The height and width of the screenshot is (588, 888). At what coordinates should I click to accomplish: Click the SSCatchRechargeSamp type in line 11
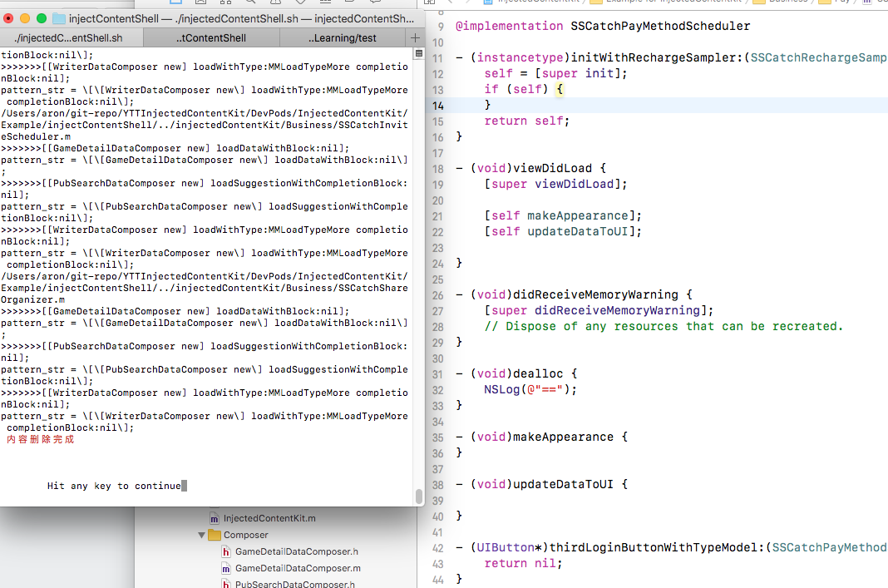click(819, 57)
